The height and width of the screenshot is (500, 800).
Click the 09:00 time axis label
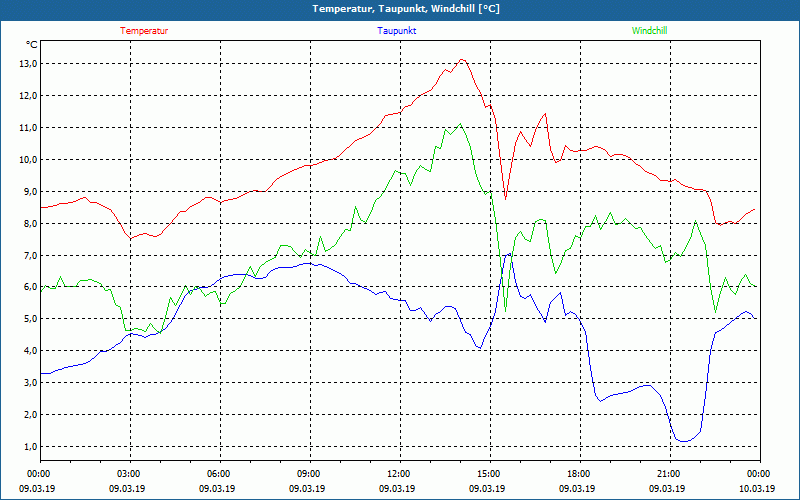point(310,474)
